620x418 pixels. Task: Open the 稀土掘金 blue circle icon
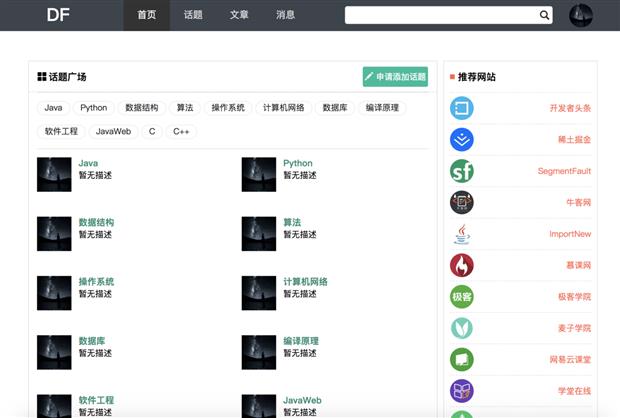(x=461, y=140)
